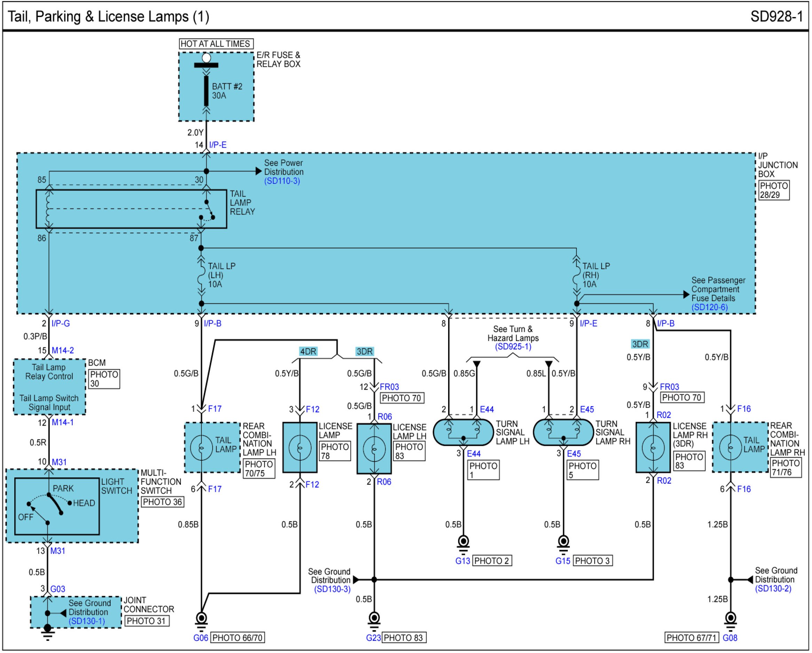Click the license lamp bulb at F12
812x653 pixels.
click(x=300, y=448)
